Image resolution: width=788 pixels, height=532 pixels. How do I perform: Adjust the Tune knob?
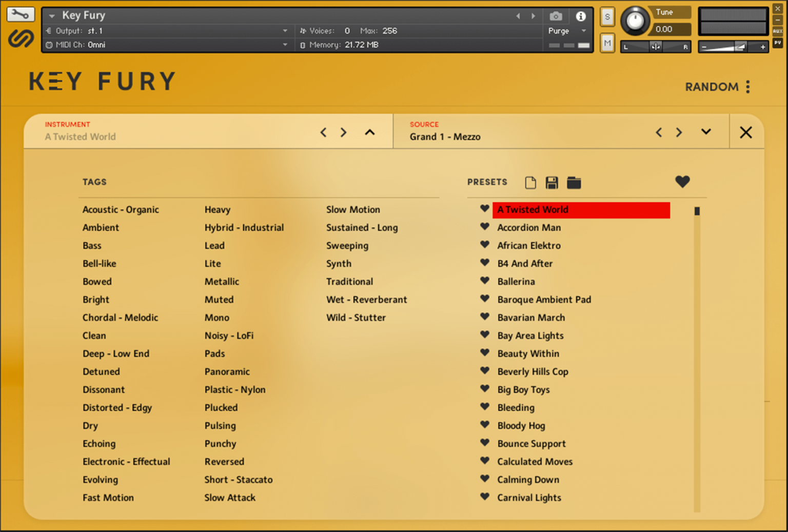(x=635, y=22)
